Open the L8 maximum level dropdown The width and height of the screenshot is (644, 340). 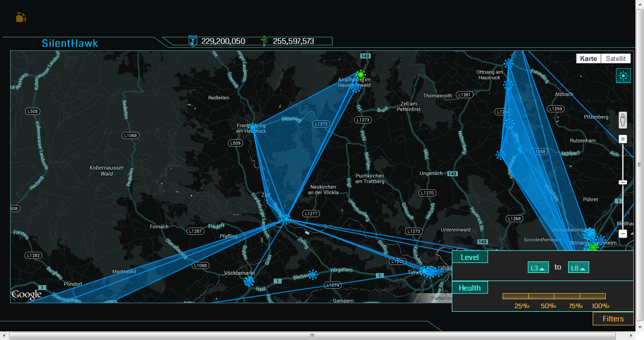[x=578, y=267]
